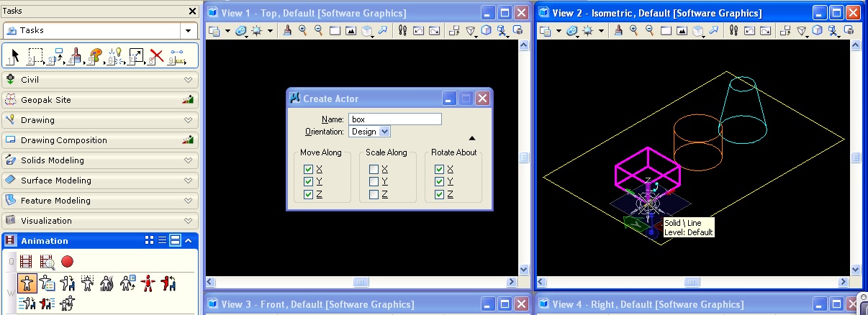Enable Scale Along X
The height and width of the screenshot is (315, 868).
(x=374, y=169)
